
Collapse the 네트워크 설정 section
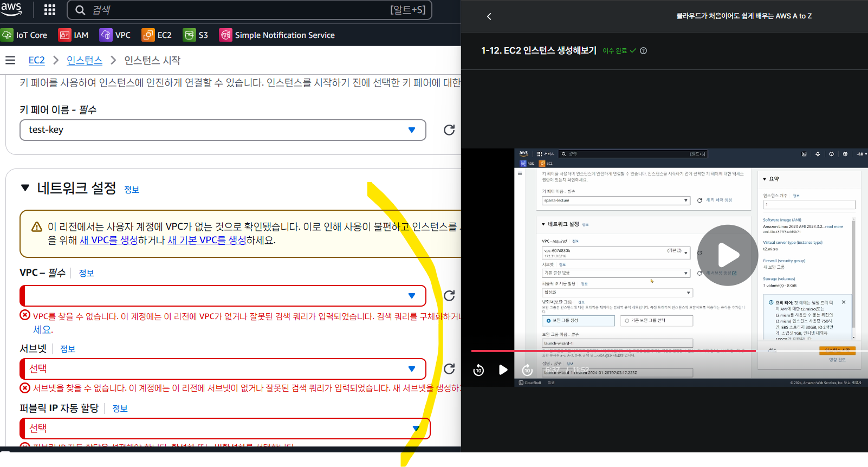[25, 188]
